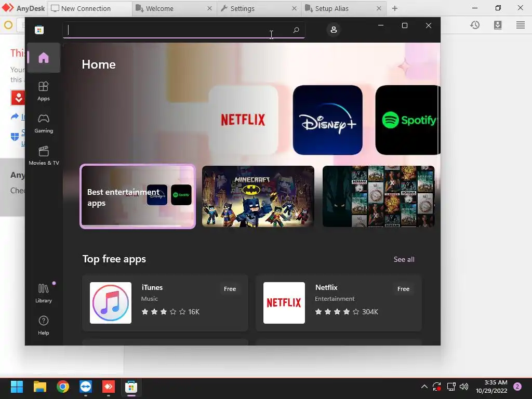Viewport: 532px width, 399px height.
Task: Add a new AnyDesk tab with plus
Action: click(395, 8)
